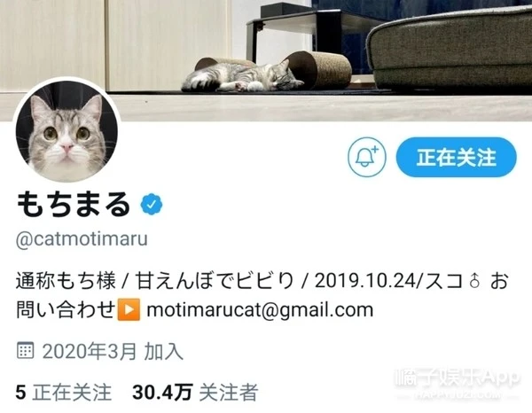
Task: Click the motimarucat@gmail.com email address
Action: [x=260, y=310]
